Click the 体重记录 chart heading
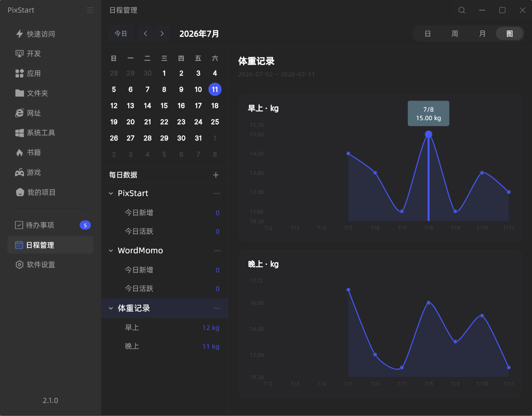 coord(256,61)
